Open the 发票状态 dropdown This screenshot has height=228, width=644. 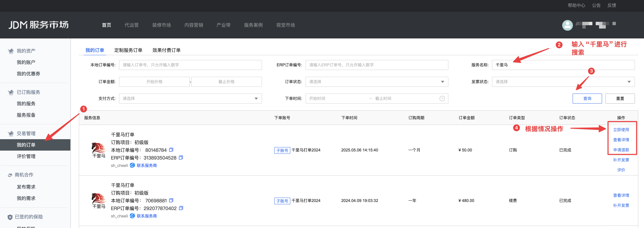pos(563,82)
